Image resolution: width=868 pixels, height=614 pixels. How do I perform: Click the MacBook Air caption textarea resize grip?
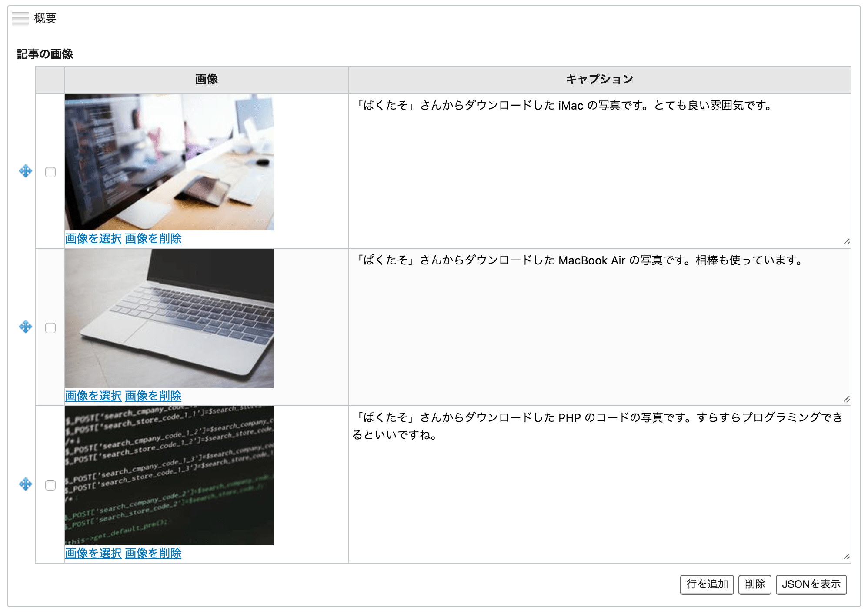point(846,399)
